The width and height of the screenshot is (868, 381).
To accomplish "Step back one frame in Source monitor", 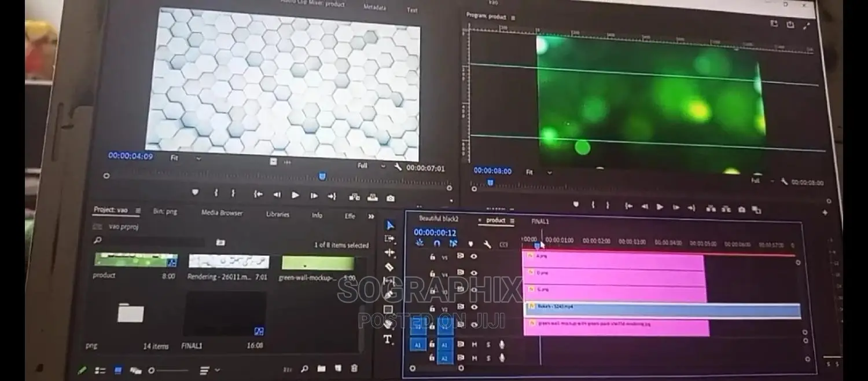I will 277,195.
